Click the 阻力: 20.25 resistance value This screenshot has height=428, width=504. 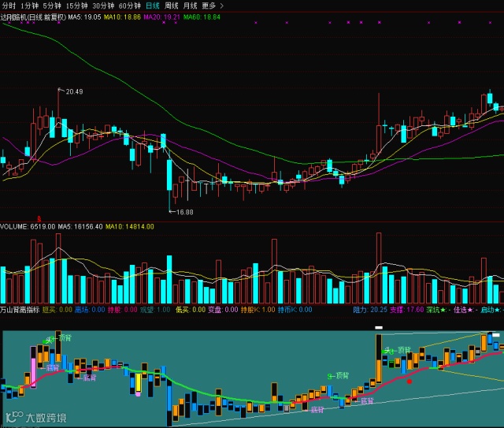[370, 310]
